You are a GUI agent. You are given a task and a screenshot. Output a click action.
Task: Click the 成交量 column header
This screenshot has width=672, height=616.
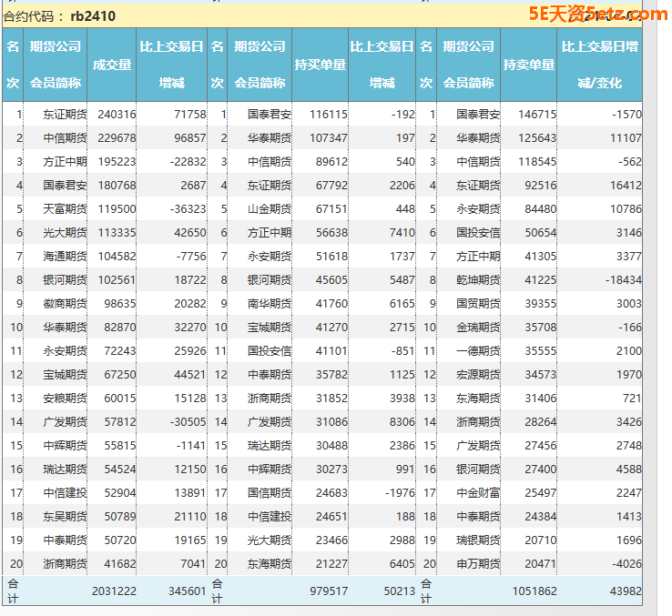(x=112, y=65)
